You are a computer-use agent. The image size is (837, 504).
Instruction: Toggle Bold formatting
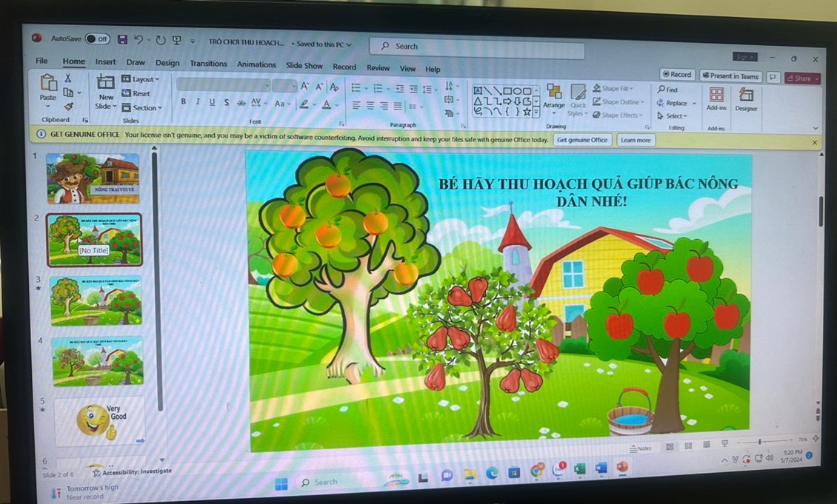point(183,102)
